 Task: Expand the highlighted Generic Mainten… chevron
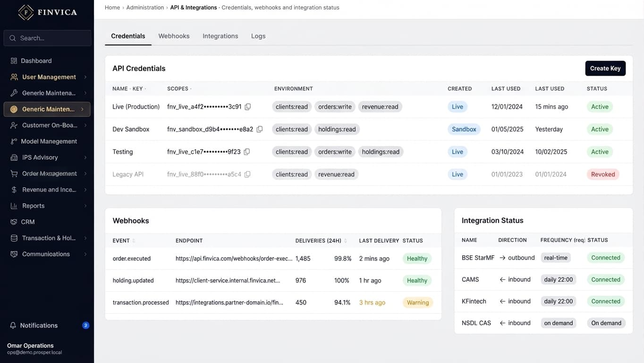click(82, 109)
